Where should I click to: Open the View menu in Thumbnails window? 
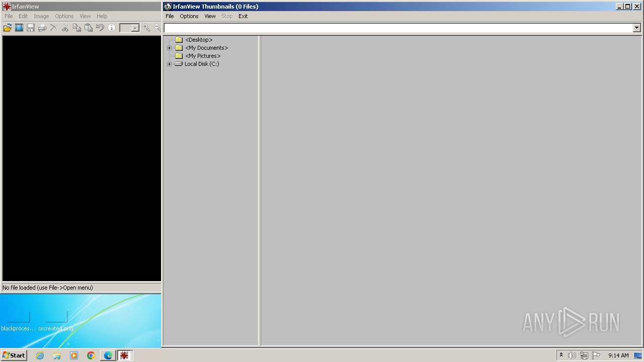[210, 16]
